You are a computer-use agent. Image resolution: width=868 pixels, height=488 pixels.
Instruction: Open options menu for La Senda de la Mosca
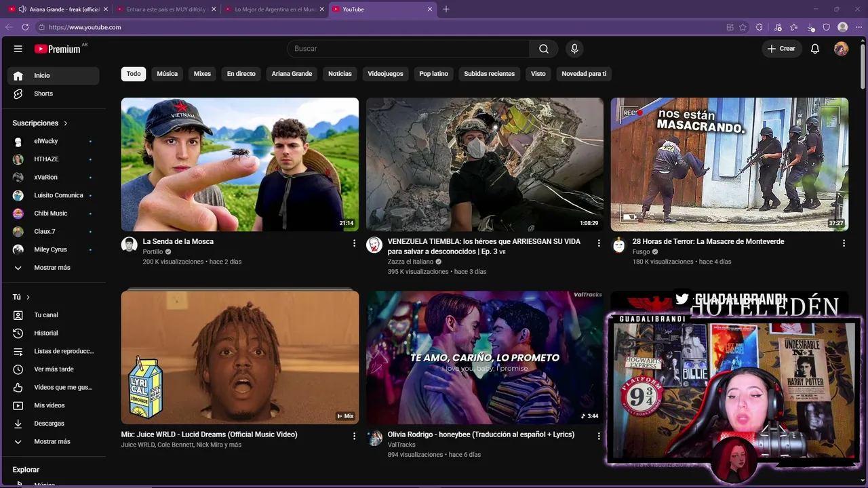pyautogui.click(x=354, y=243)
